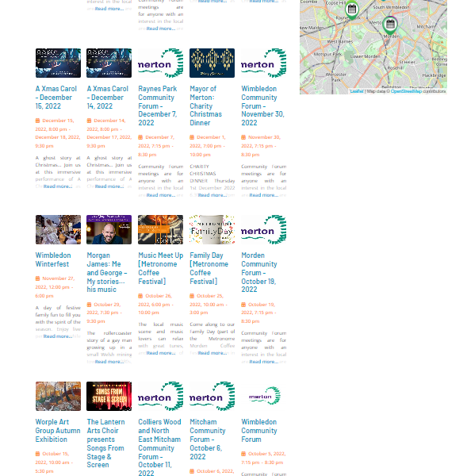Click Read more under A Xmas Carol December 14
This screenshot has width=467, height=476.
pos(109,186)
